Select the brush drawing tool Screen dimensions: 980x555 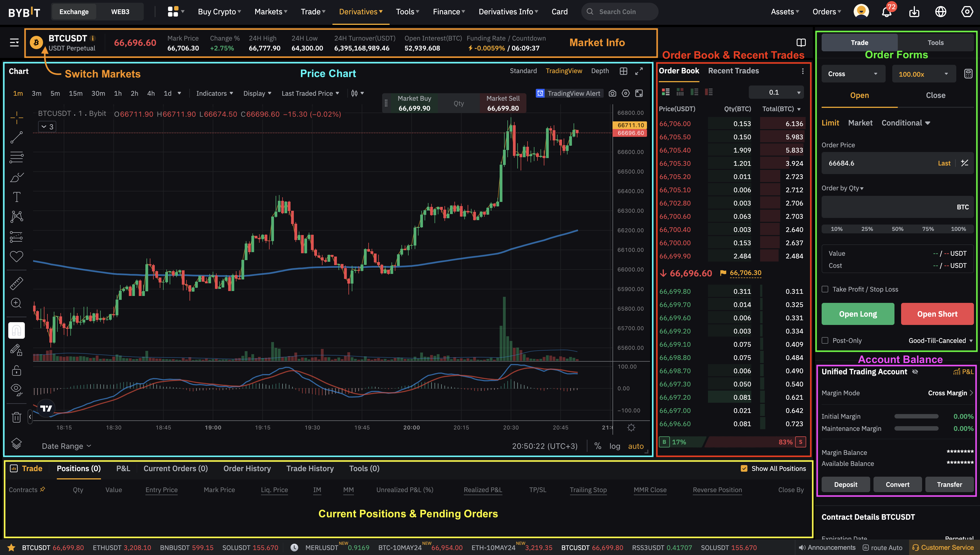pos(16,177)
